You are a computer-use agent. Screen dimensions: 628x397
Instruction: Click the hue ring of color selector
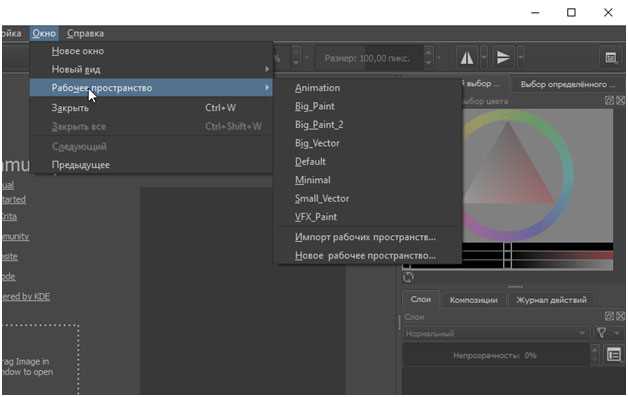tap(568, 176)
